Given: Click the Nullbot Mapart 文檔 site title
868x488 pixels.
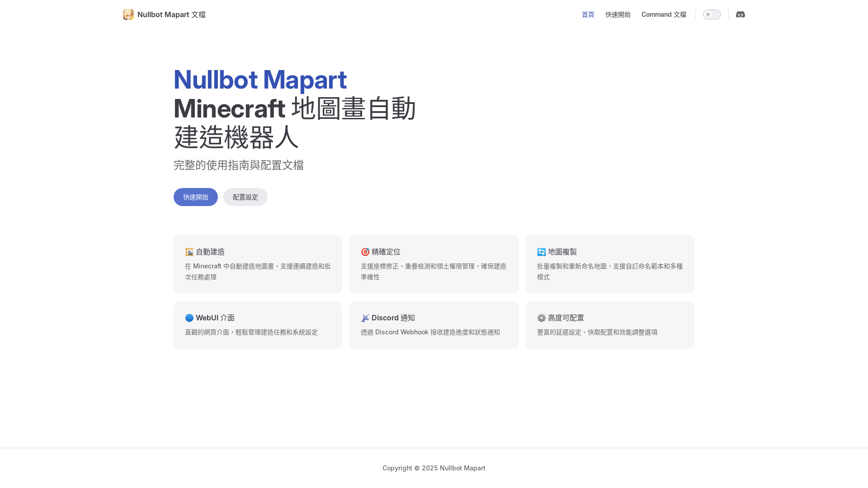Looking at the screenshot, I should tap(171, 14).
